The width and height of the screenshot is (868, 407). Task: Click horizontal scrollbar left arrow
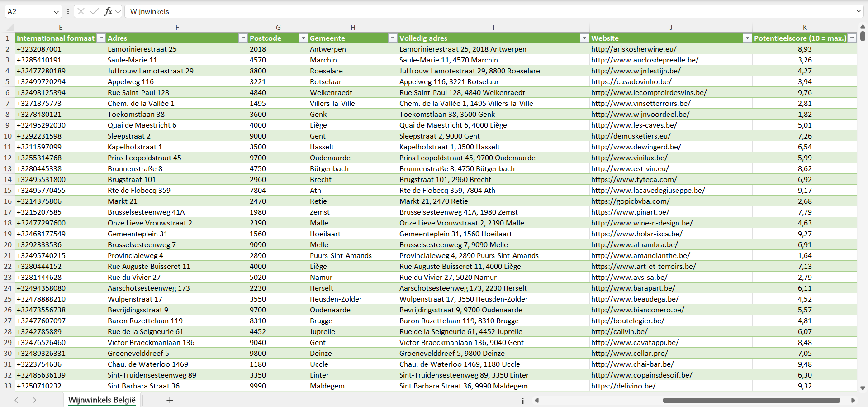coord(537,400)
